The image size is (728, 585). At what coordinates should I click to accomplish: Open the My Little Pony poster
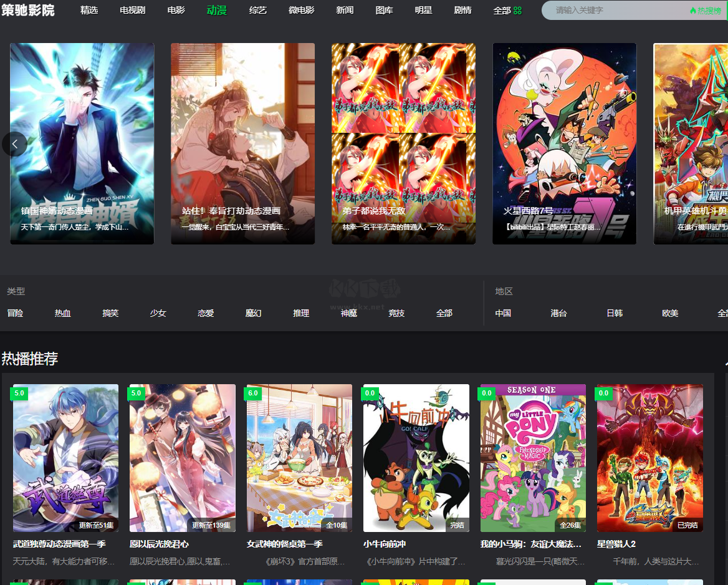point(533,458)
